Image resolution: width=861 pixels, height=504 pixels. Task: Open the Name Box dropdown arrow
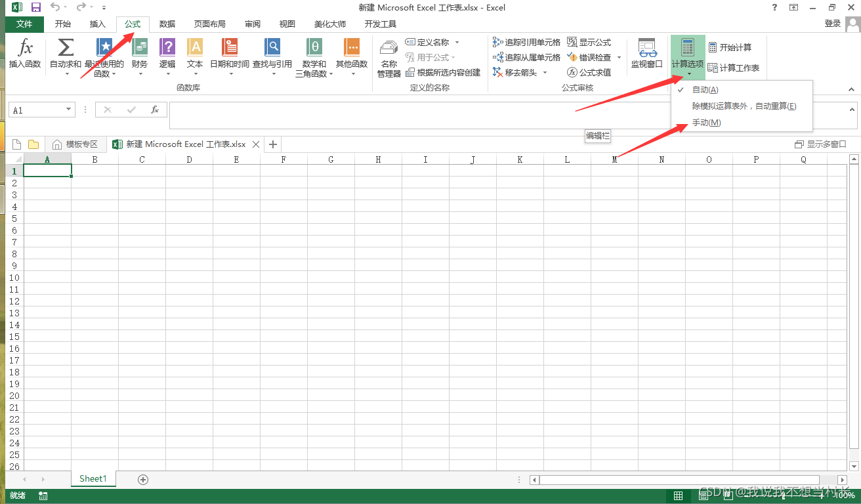[x=68, y=110]
